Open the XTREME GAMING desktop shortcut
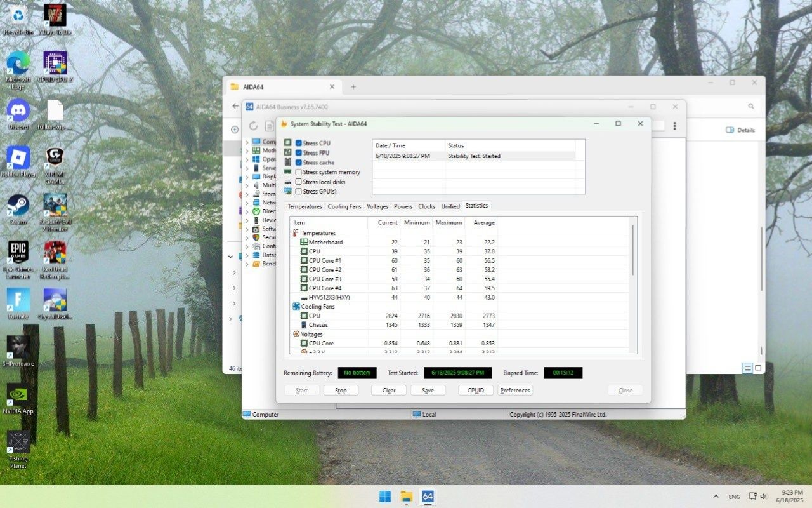Viewport: 812px width, 508px height. [x=55, y=165]
